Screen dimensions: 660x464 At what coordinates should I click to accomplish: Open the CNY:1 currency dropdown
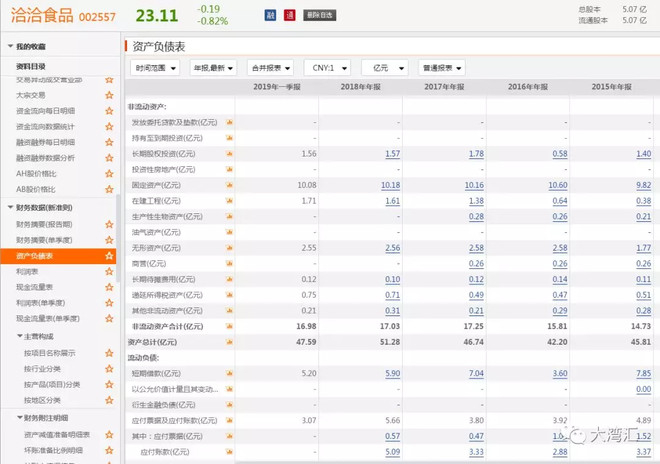(x=327, y=68)
